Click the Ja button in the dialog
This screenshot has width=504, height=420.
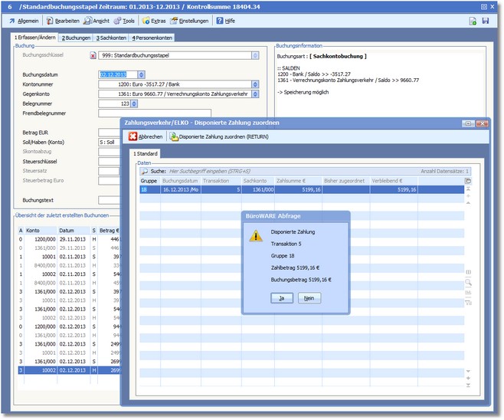tap(282, 298)
